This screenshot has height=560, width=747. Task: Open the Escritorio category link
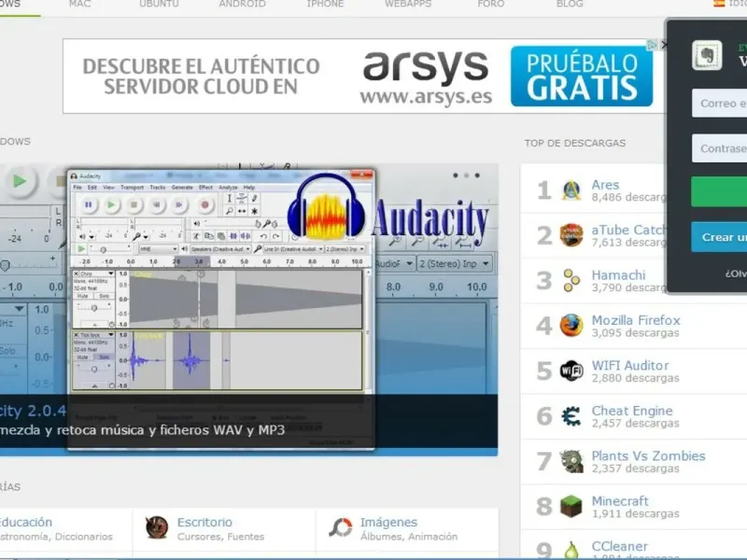pos(204,523)
